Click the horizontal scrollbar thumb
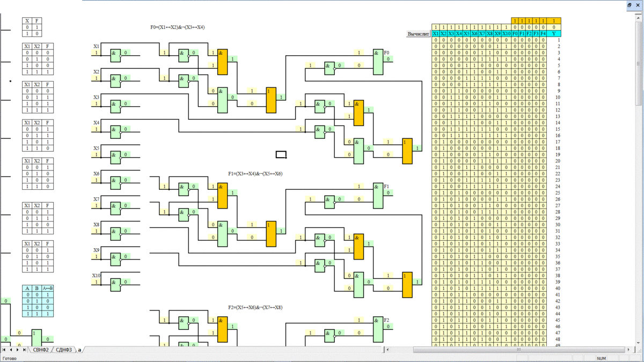Image resolution: width=644 pixels, height=362 pixels. click(x=518, y=350)
